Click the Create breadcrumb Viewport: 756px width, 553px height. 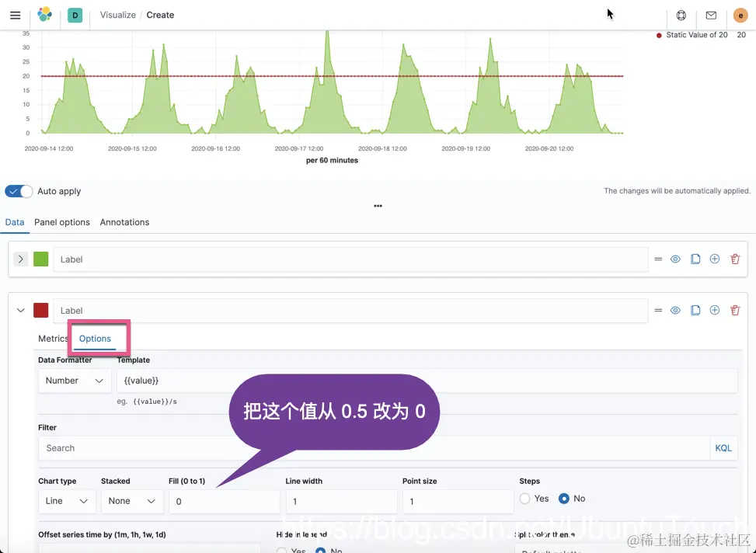(x=160, y=15)
